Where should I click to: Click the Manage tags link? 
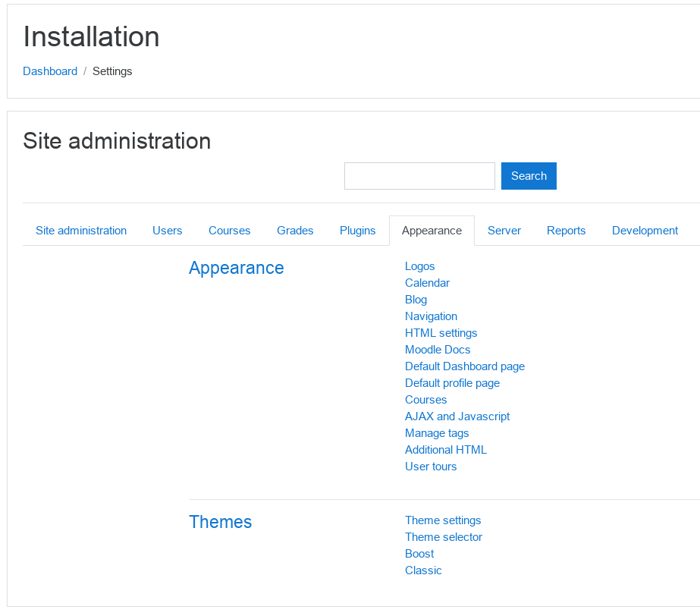pos(437,433)
